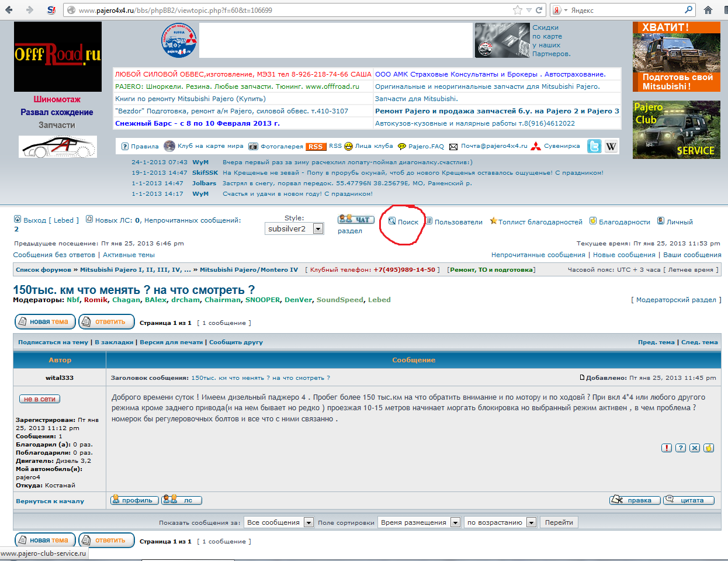
Task: Reload the page using the refresh icon
Action: [539, 10]
